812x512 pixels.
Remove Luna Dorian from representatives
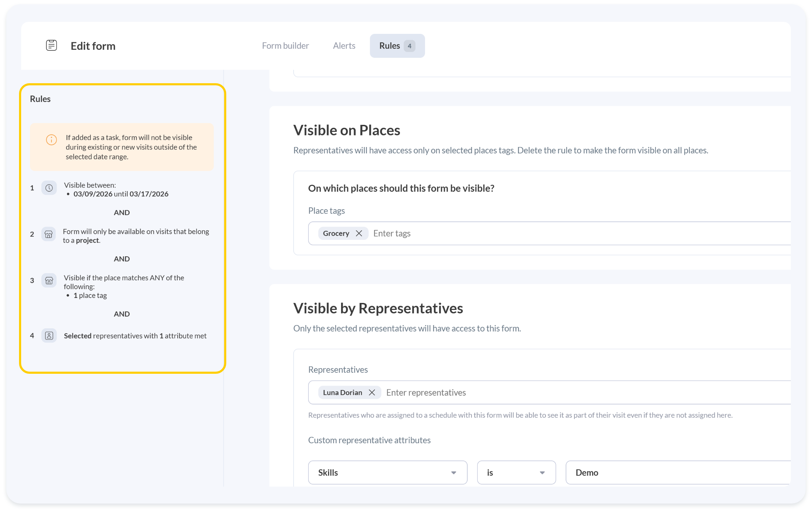[x=371, y=392]
